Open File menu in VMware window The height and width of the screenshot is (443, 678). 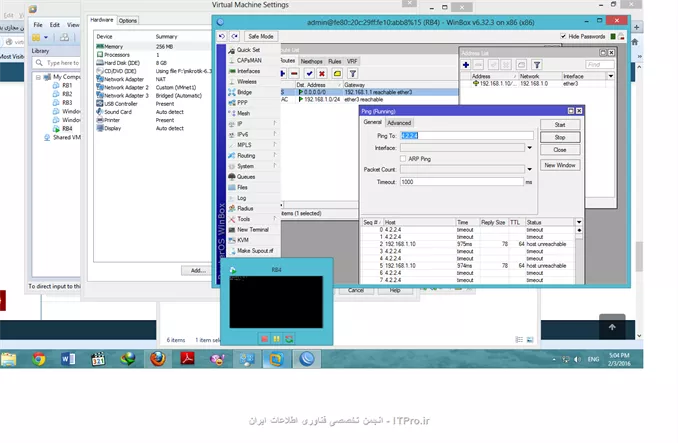(38, 25)
